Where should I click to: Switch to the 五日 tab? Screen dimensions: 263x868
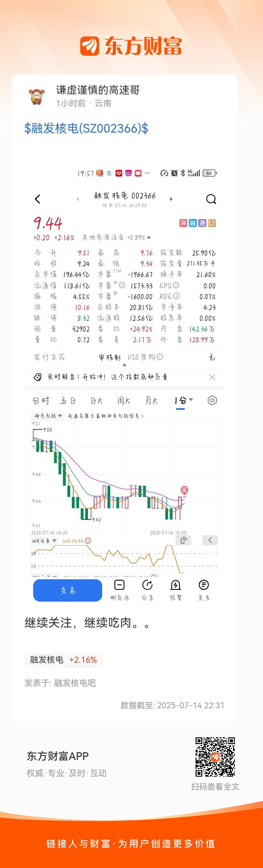68,401
